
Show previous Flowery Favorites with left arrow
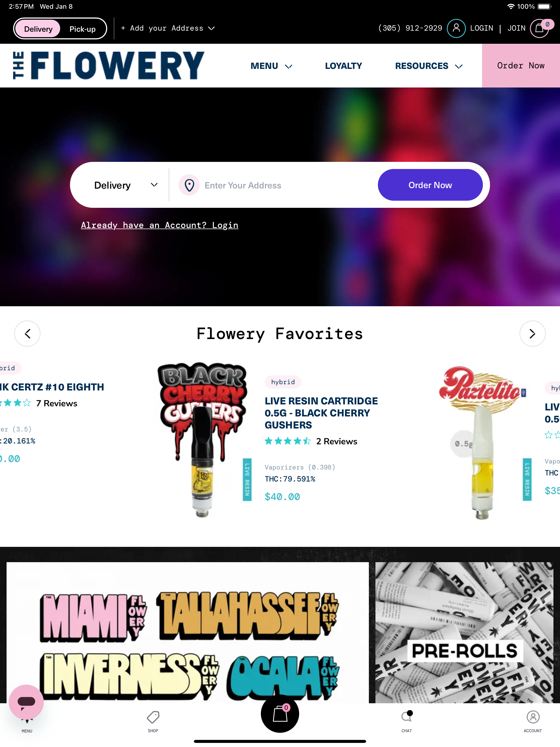tap(27, 334)
